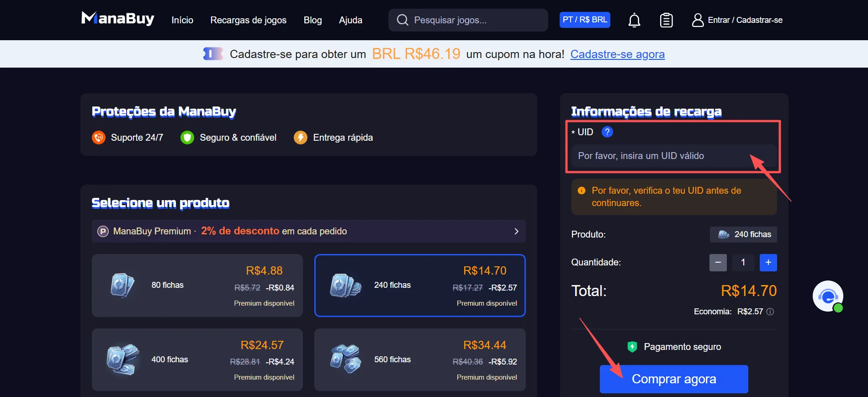
Task: Click the user profile icon
Action: [x=698, y=20]
